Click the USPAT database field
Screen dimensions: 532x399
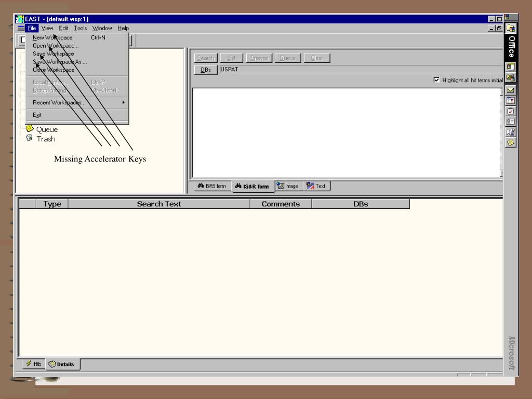pyautogui.click(x=361, y=69)
